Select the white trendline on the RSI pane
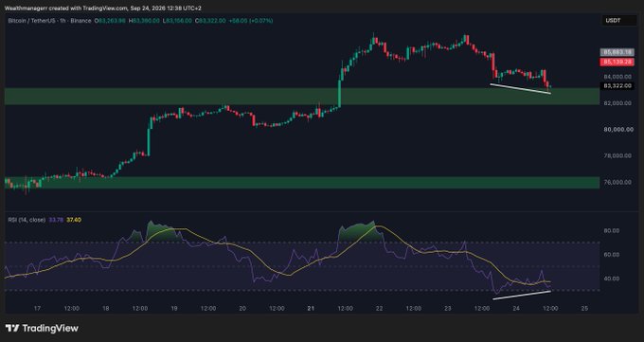The width and height of the screenshot is (644, 342). pos(522,296)
